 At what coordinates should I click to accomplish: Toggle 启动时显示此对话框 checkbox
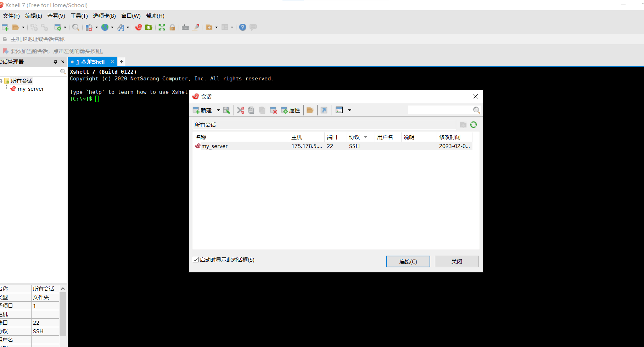[x=196, y=260]
